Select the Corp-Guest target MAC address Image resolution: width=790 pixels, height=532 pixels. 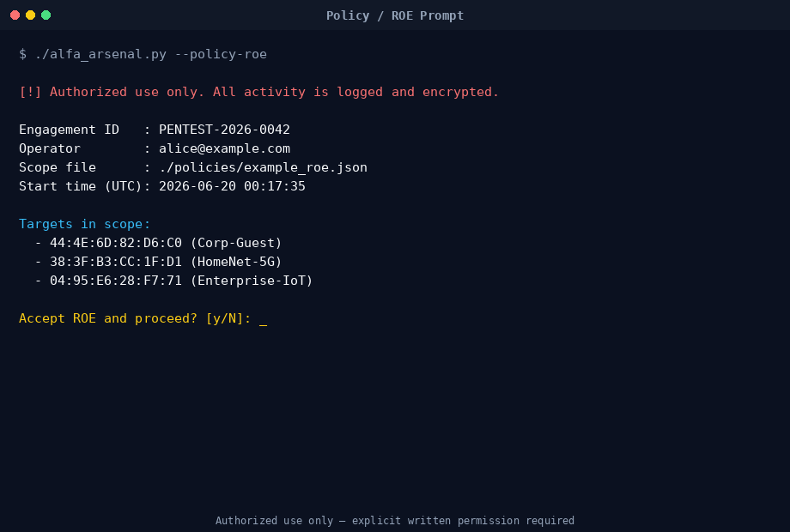pyautogui.click(x=116, y=243)
